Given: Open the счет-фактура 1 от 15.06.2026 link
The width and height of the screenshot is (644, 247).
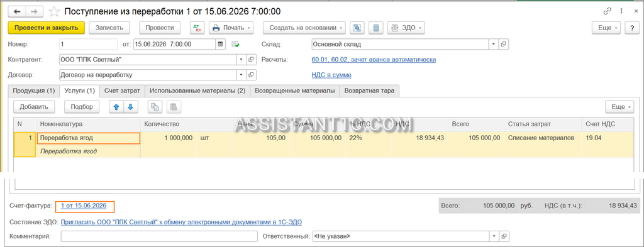Looking at the screenshot, I should pyautogui.click(x=84, y=206).
